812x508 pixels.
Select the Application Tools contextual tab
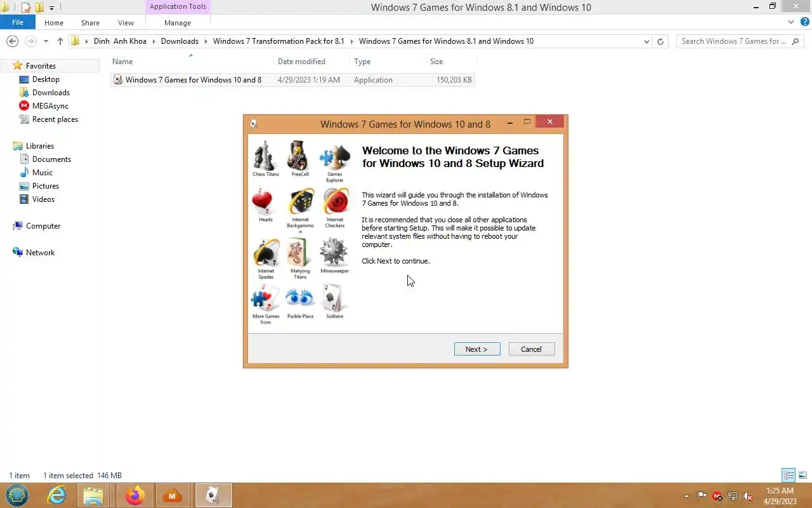coord(178,7)
